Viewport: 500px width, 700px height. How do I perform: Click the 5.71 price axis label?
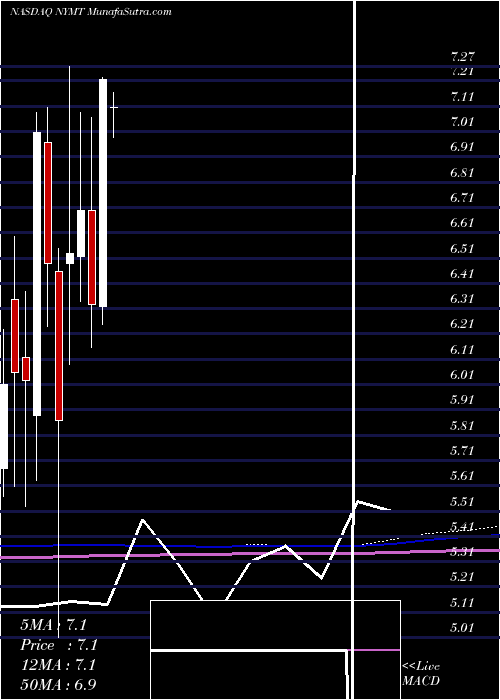click(x=462, y=450)
